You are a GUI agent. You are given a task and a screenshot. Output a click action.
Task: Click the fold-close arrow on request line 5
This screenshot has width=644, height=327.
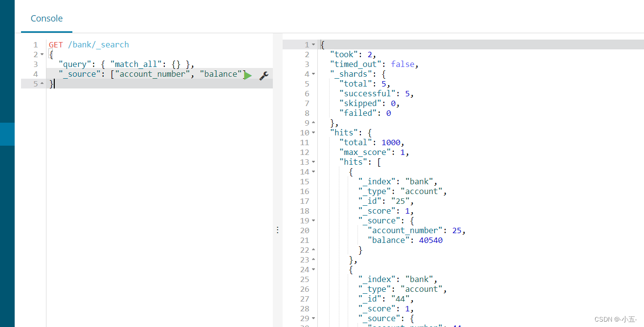(41, 84)
